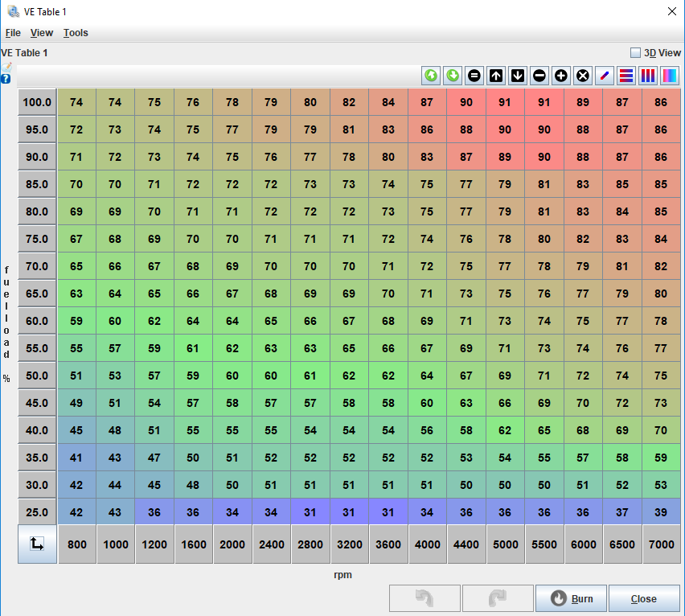Increment cells with the green up arrow
The image size is (685, 616).
(x=431, y=75)
